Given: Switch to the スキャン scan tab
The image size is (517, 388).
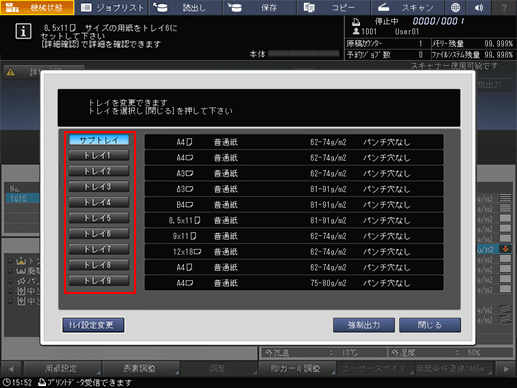Looking at the screenshot, I should pyautogui.click(x=407, y=7).
